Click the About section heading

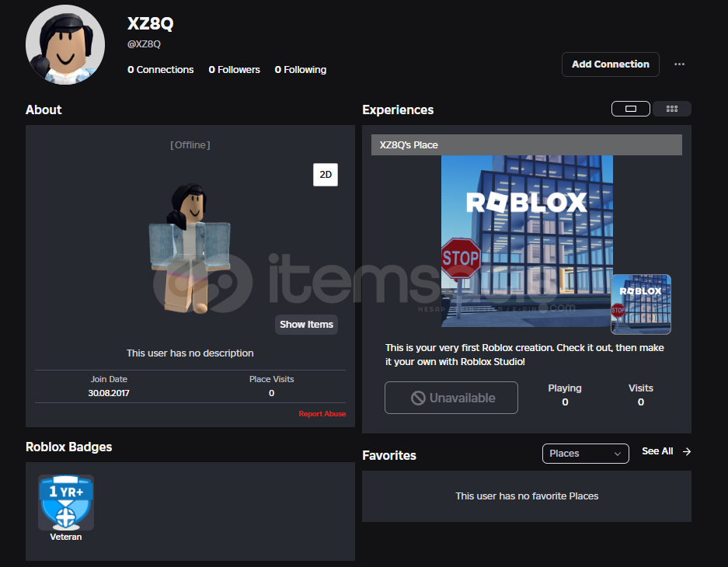44,110
